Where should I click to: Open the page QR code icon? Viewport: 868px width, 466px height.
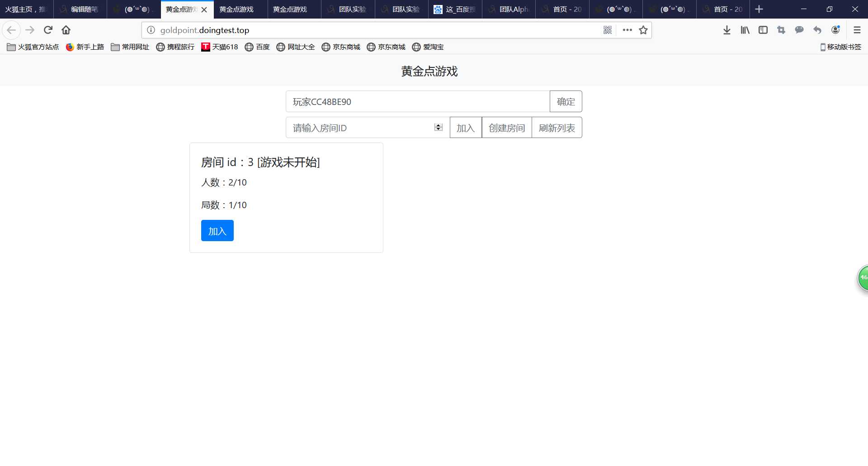608,30
